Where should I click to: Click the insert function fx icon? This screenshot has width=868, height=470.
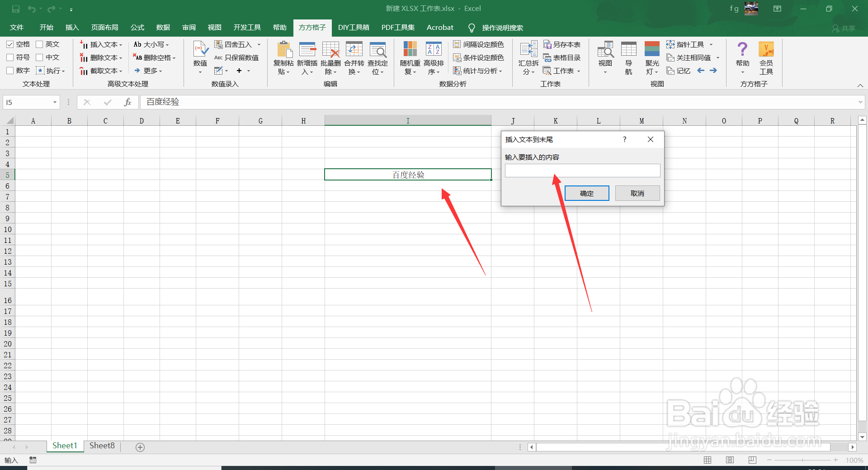click(x=127, y=102)
